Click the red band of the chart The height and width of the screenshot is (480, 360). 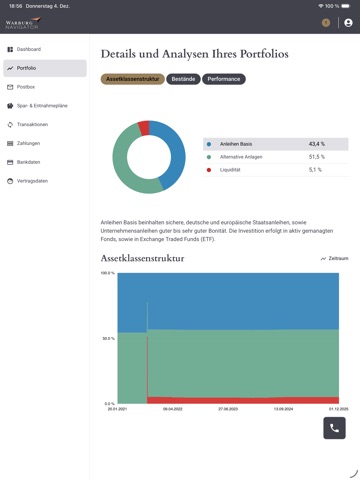pyautogui.click(x=243, y=400)
